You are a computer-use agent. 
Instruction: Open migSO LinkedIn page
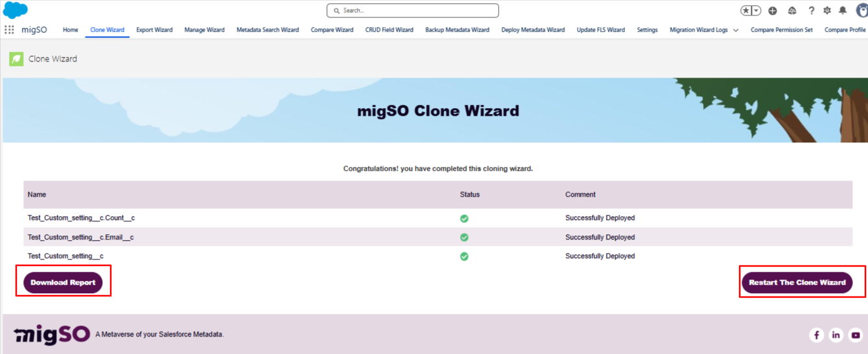point(836,335)
